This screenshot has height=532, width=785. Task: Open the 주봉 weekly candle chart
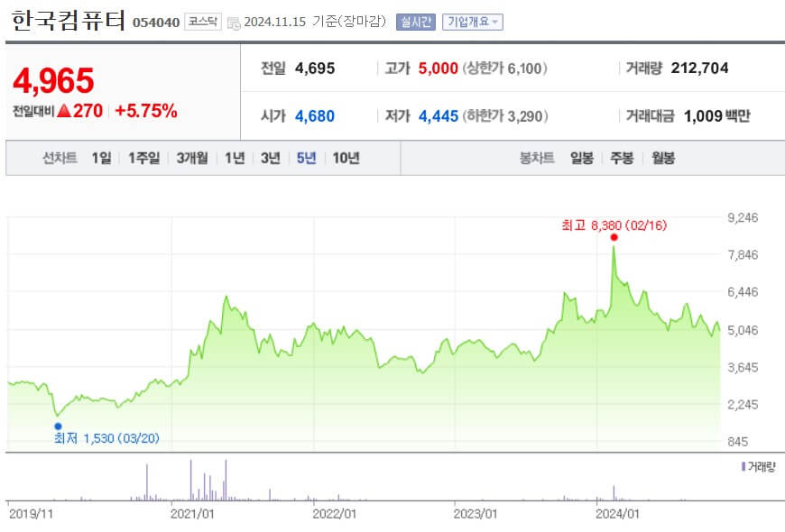(x=622, y=158)
